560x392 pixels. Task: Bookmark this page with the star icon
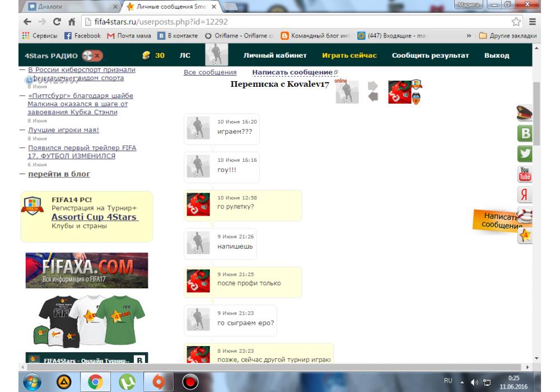516,22
